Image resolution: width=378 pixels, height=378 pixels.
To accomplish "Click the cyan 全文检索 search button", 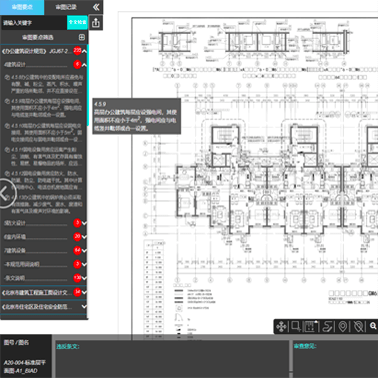I will click(77, 23).
